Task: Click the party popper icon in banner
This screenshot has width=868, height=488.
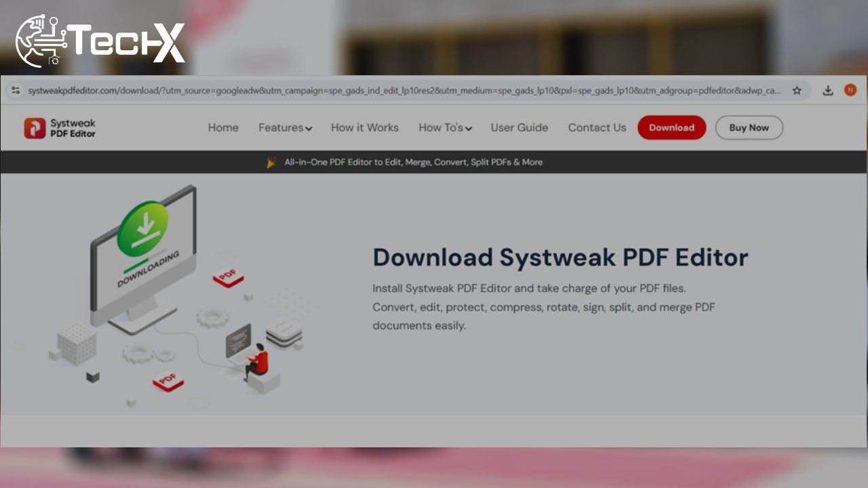Action: (x=271, y=163)
